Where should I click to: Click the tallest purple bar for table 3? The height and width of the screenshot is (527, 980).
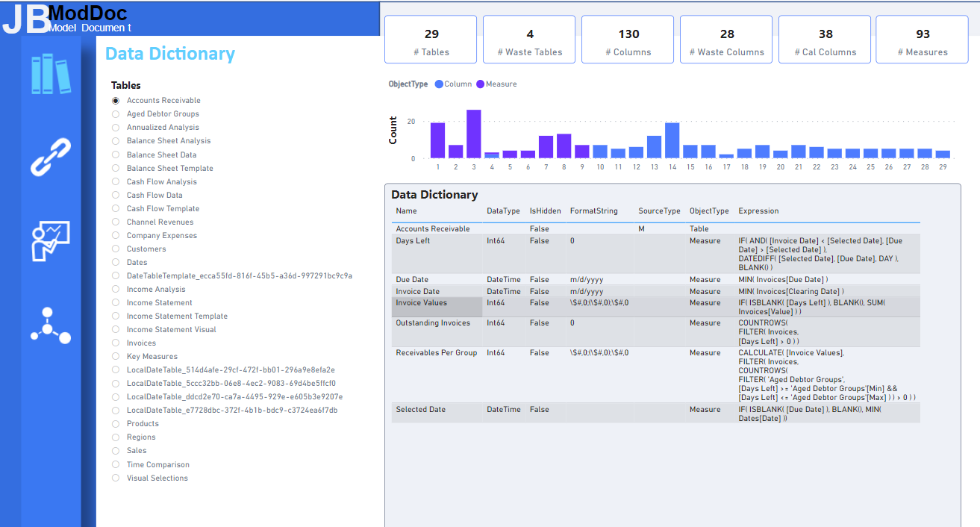473,134
